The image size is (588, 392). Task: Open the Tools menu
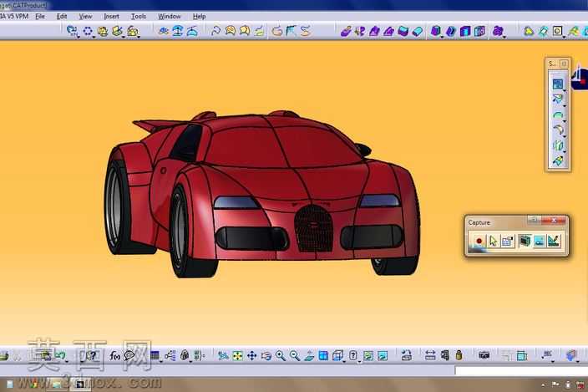(139, 17)
